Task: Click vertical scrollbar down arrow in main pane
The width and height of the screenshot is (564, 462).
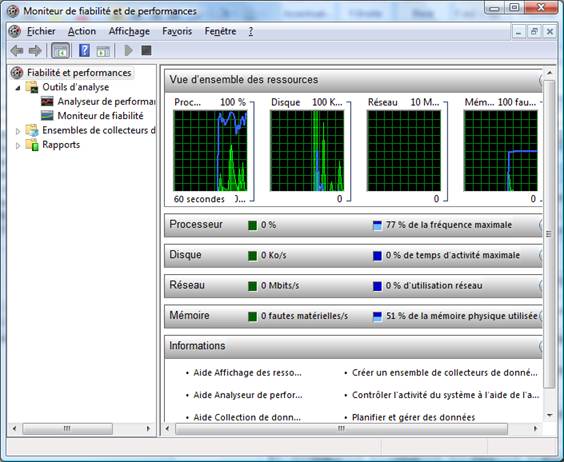Action: point(550,415)
